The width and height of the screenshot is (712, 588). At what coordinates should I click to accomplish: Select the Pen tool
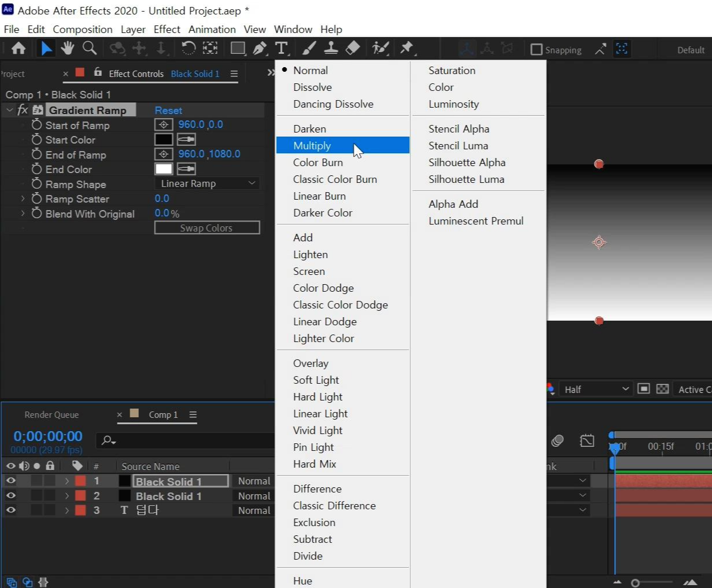coord(260,49)
